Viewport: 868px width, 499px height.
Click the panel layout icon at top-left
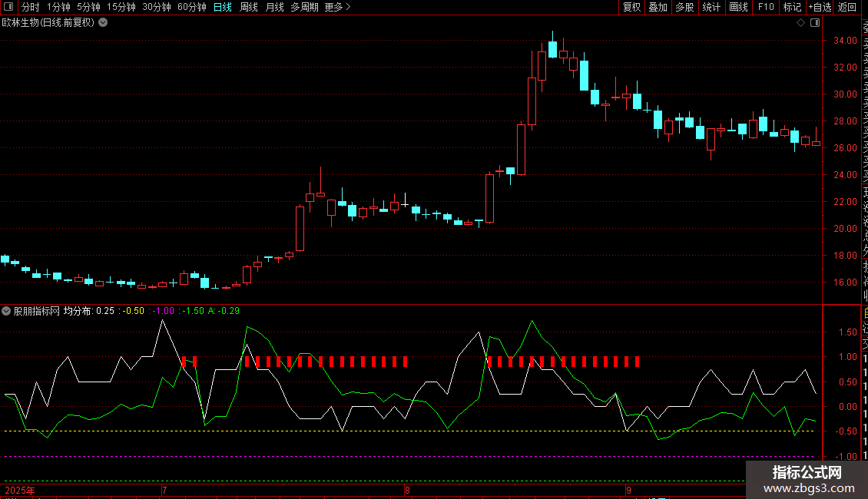point(8,7)
